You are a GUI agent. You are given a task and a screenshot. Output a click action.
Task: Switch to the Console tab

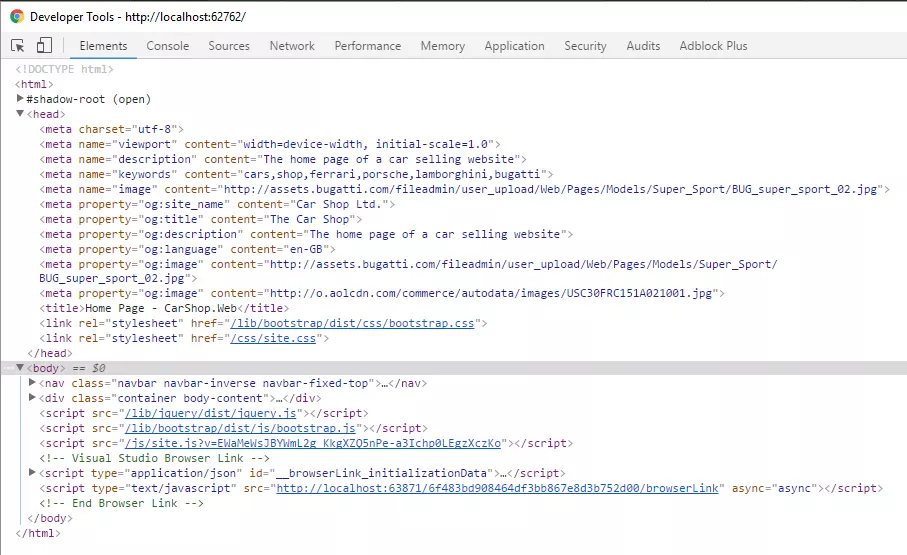click(167, 46)
